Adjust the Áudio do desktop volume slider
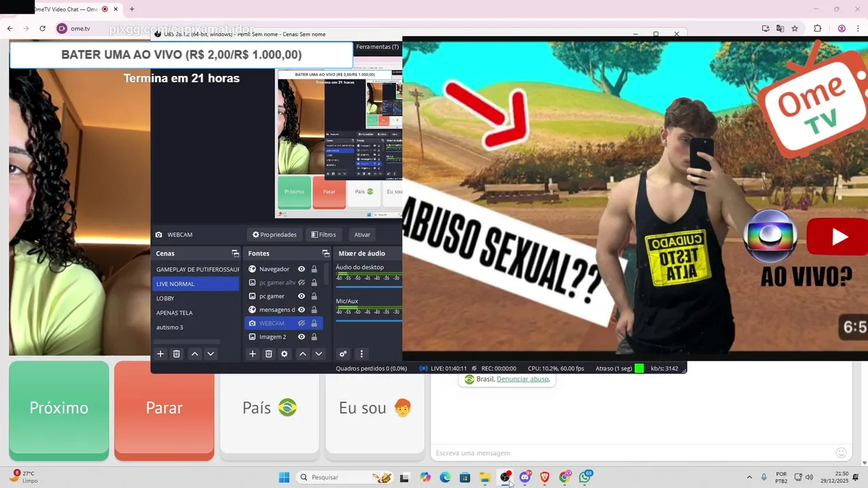The image size is (868, 488). [369, 286]
